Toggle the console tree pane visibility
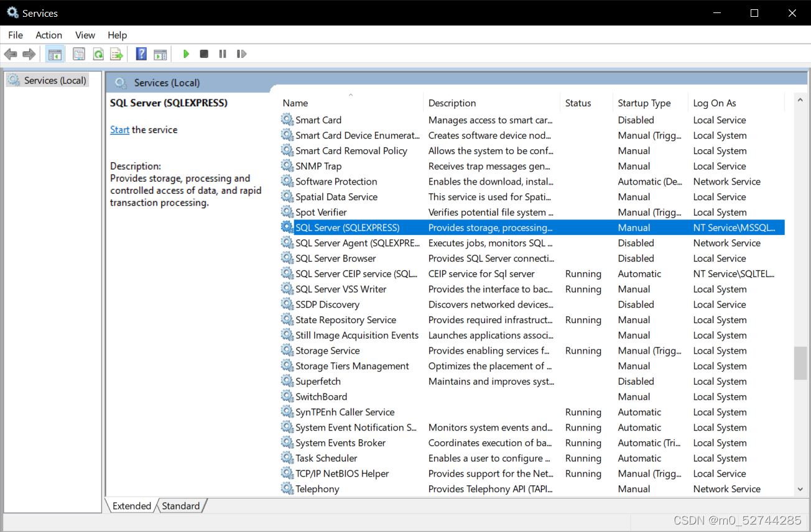The image size is (811, 532). [x=55, y=53]
